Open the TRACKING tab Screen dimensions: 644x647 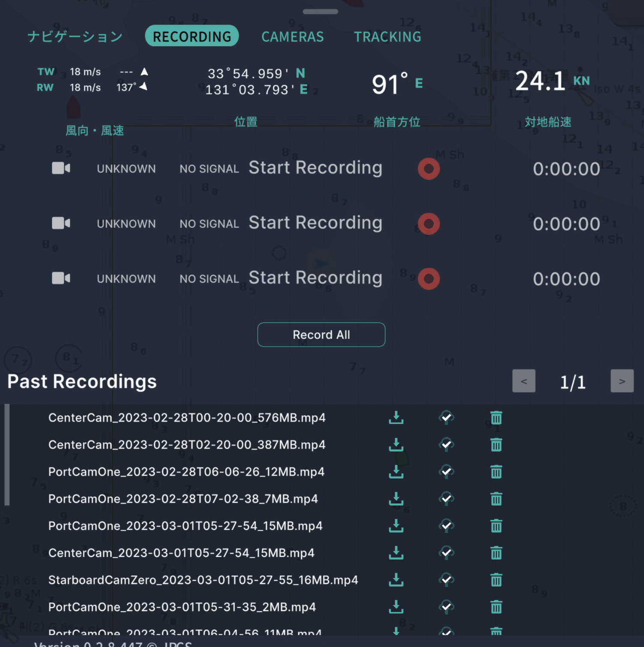[387, 36]
